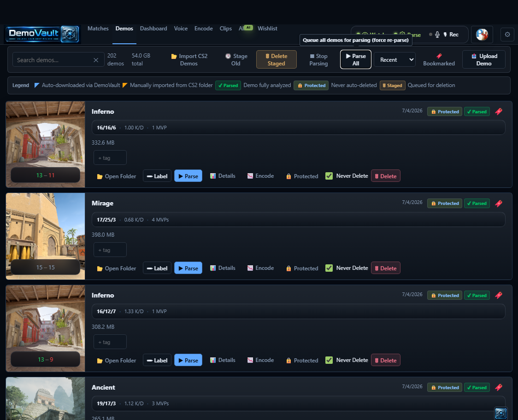Open Folder for the Mirage demo

[116, 268]
